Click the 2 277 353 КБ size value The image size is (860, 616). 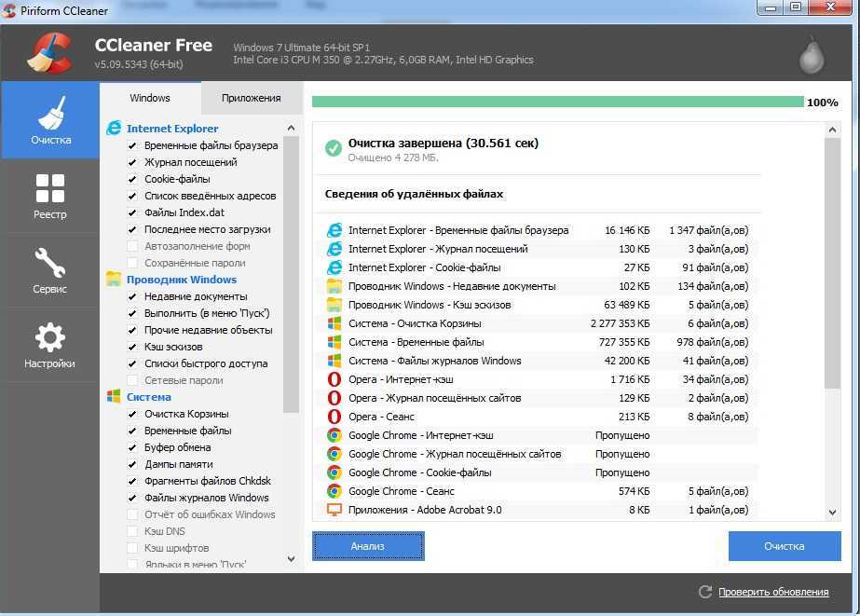(x=620, y=323)
